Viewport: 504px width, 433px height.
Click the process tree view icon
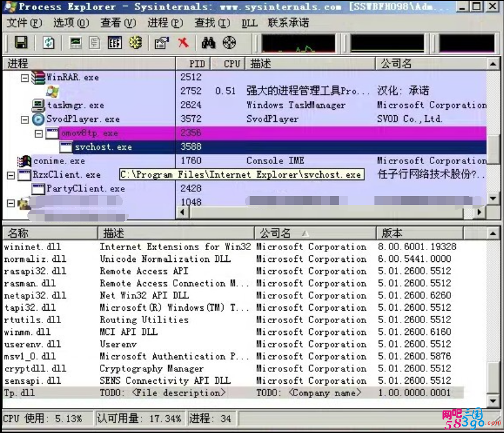pyautogui.click(x=94, y=43)
